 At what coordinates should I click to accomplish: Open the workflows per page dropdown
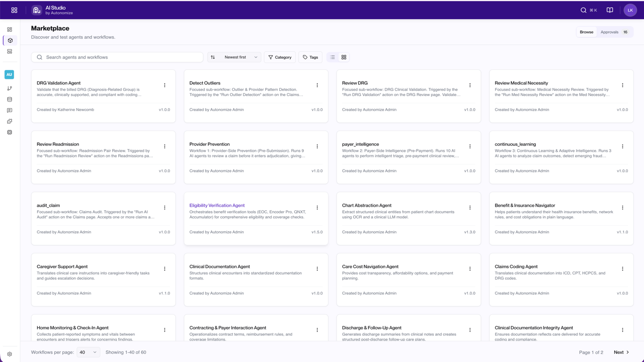pos(88,352)
